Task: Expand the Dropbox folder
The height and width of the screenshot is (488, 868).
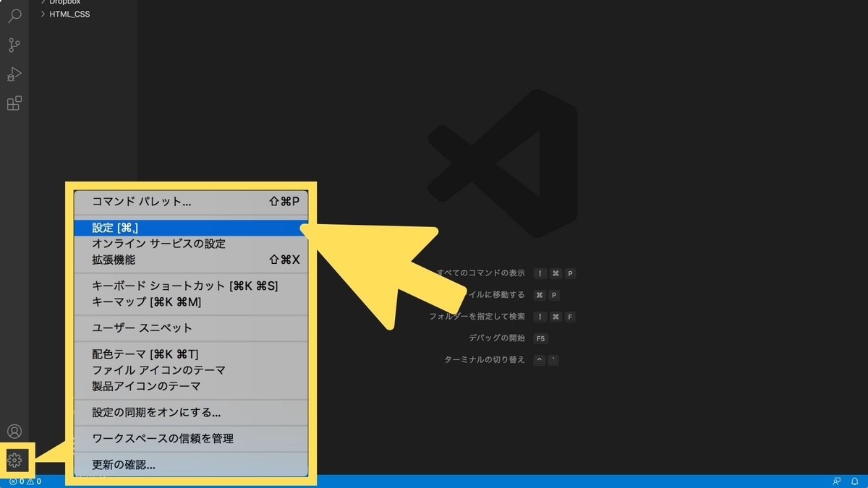Action: click(x=64, y=2)
